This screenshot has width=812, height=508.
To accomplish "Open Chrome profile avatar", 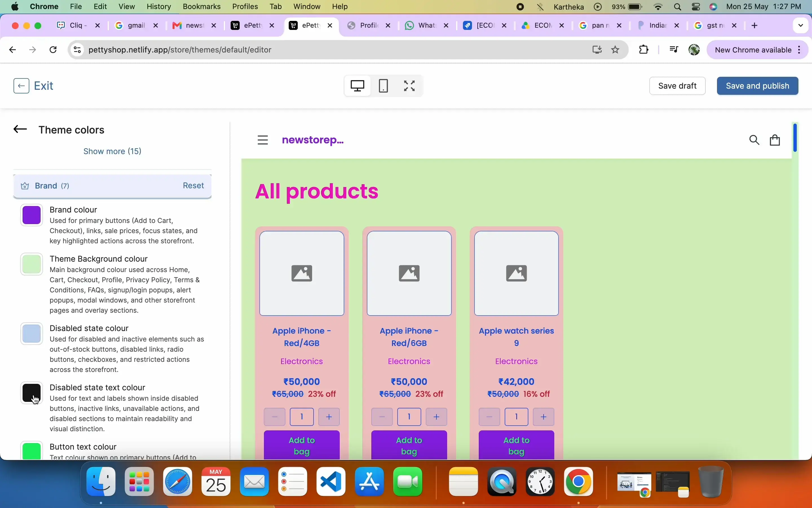I will click(x=694, y=50).
